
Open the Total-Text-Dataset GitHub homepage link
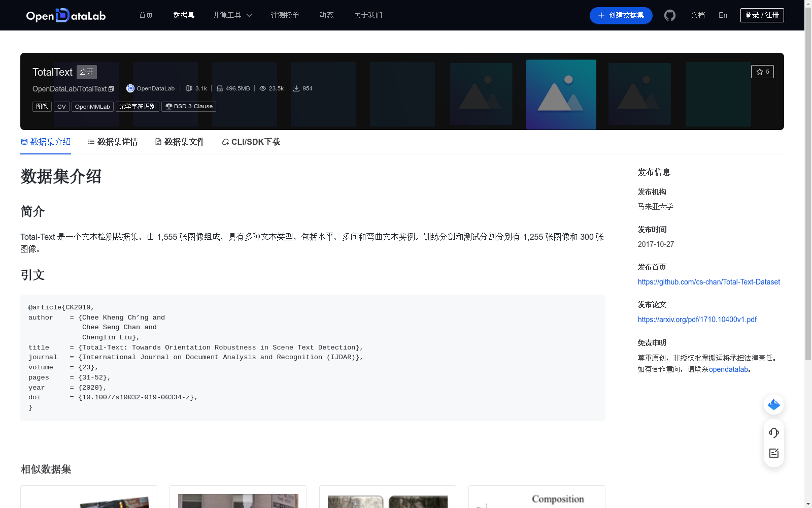[709, 282]
